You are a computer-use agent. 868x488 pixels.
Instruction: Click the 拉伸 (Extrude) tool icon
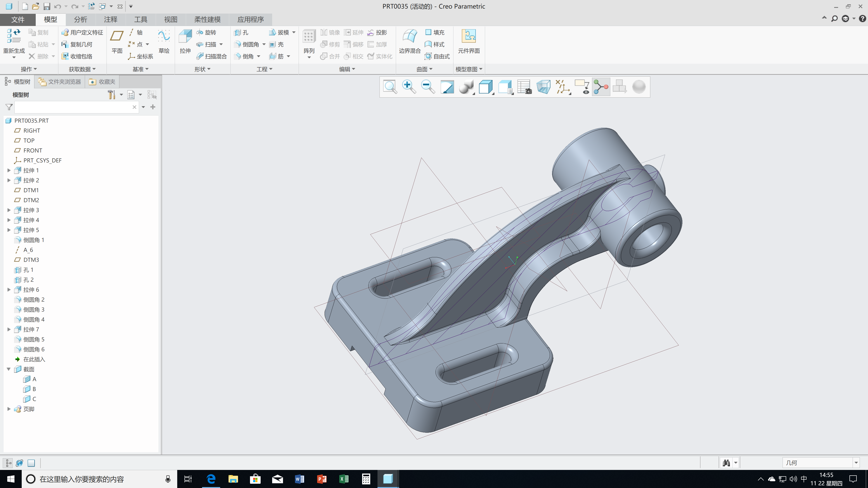coord(185,36)
